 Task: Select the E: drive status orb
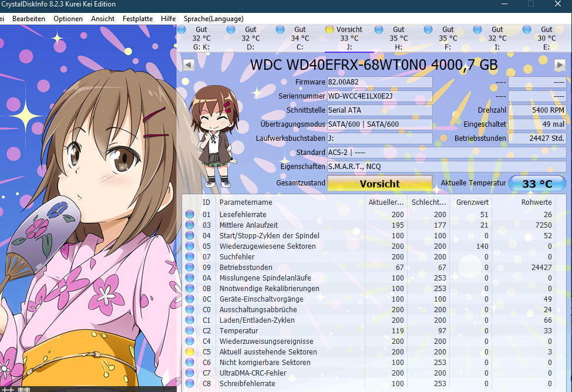click(526, 29)
